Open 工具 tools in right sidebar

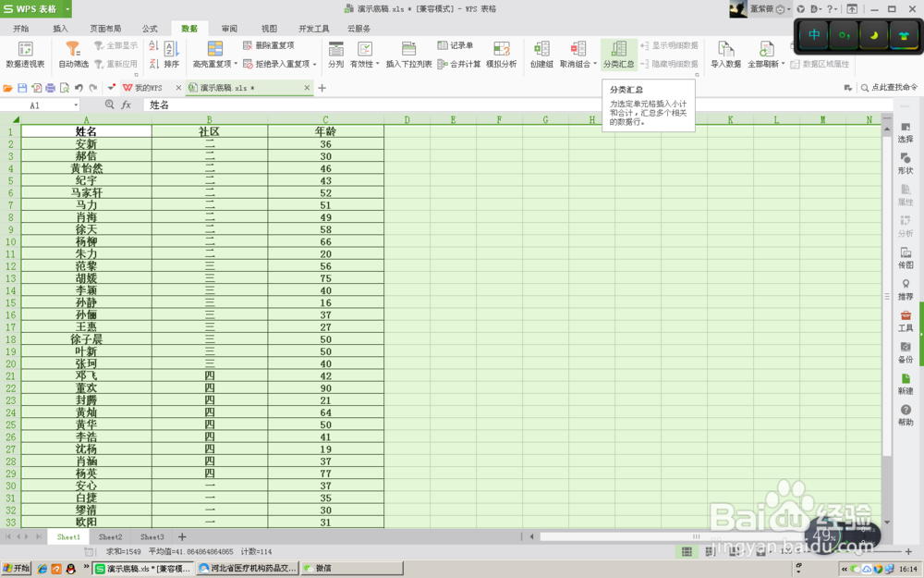(x=906, y=322)
